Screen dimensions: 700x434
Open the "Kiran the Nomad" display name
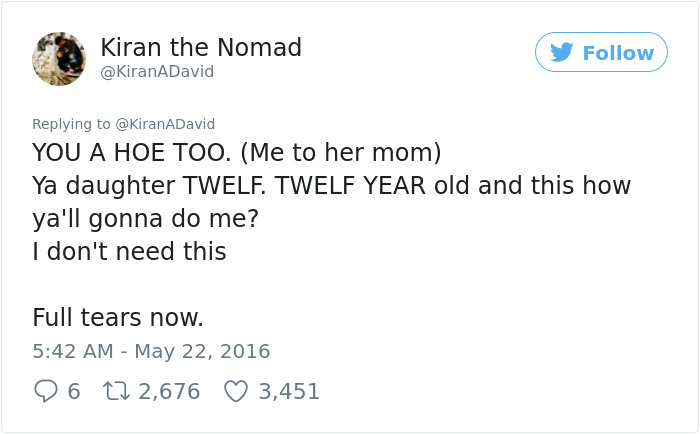[201, 47]
